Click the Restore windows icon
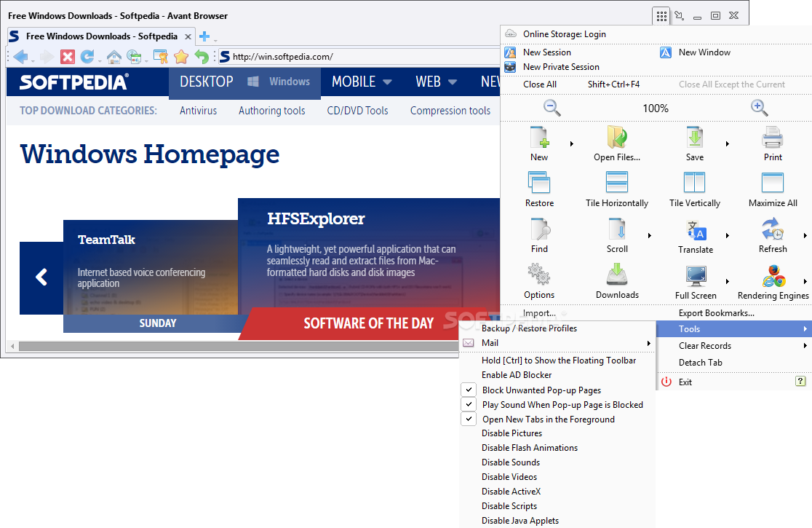The width and height of the screenshot is (812, 528). [539, 182]
